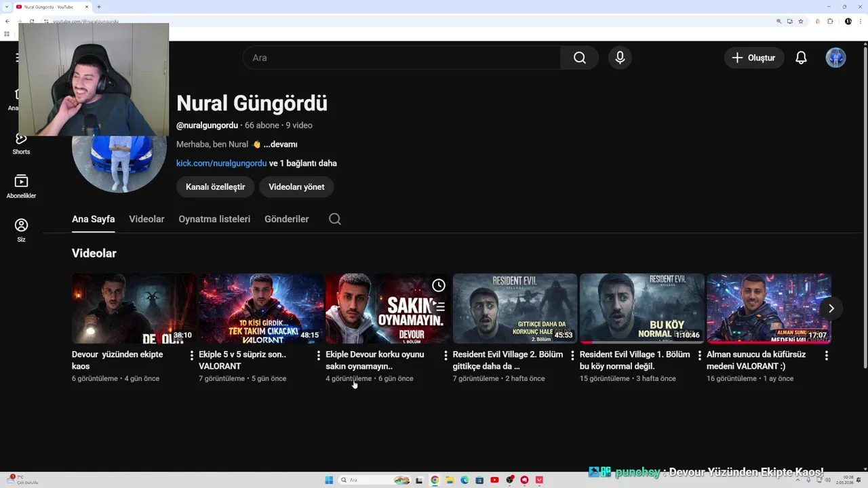Click the @nuralgungordu handle text

click(x=207, y=125)
